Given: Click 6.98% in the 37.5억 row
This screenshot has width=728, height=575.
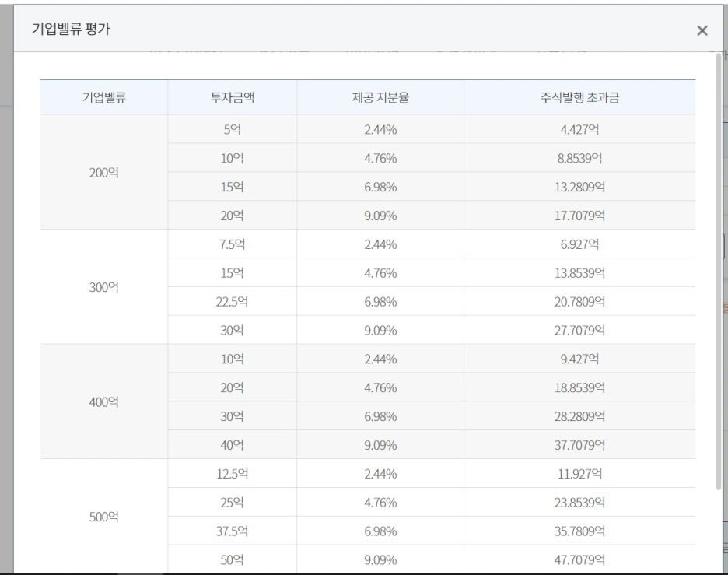Looking at the screenshot, I should [380, 531].
